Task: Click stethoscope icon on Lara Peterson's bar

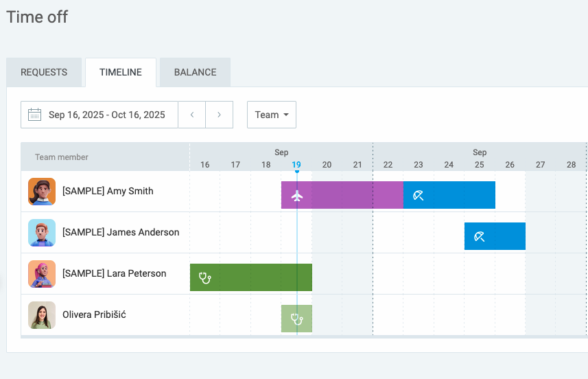Action: click(x=204, y=278)
